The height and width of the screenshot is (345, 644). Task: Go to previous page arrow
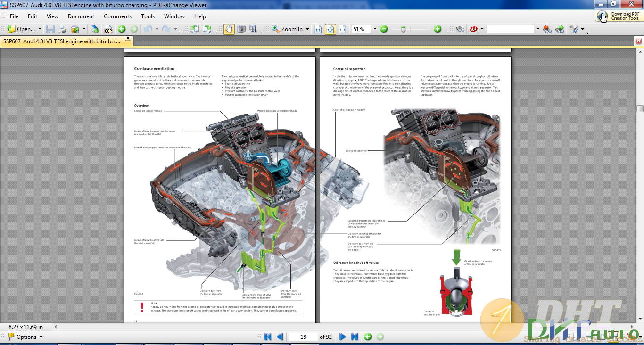point(280,337)
